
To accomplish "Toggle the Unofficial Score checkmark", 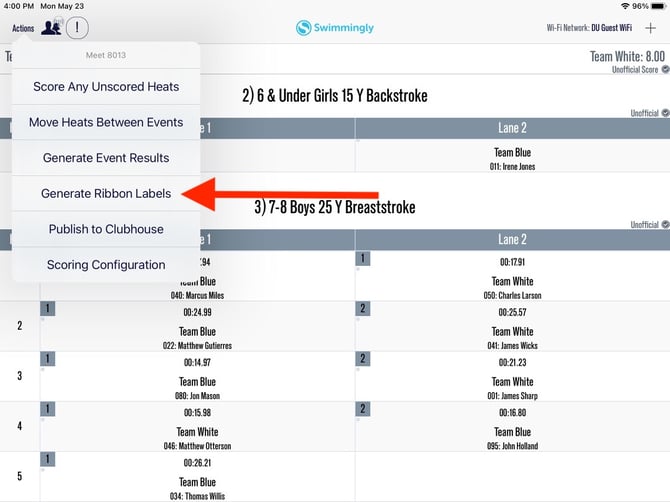I will tap(665, 70).
